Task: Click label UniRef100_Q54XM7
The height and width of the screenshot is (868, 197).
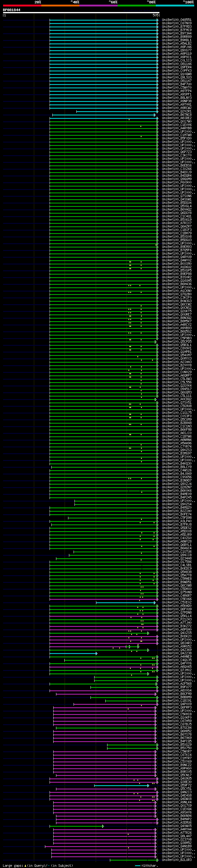Action: [x=176, y=355]
